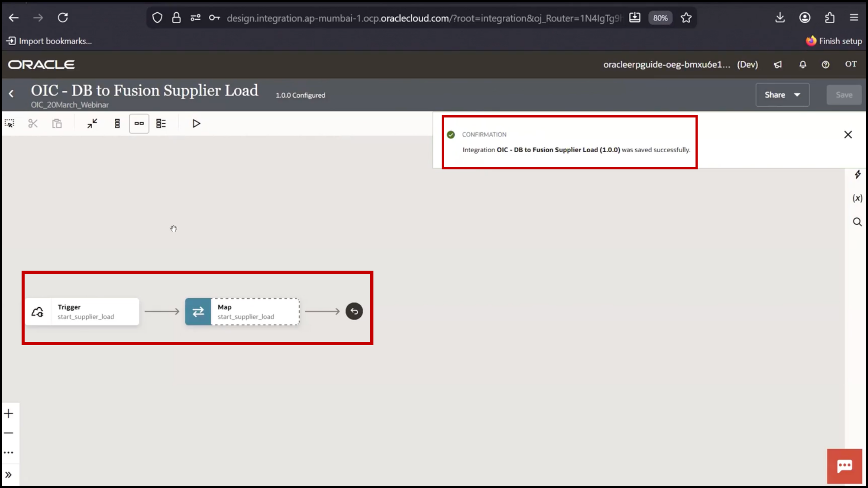The width and height of the screenshot is (868, 488).
Task: Click the Save button
Action: (844, 95)
